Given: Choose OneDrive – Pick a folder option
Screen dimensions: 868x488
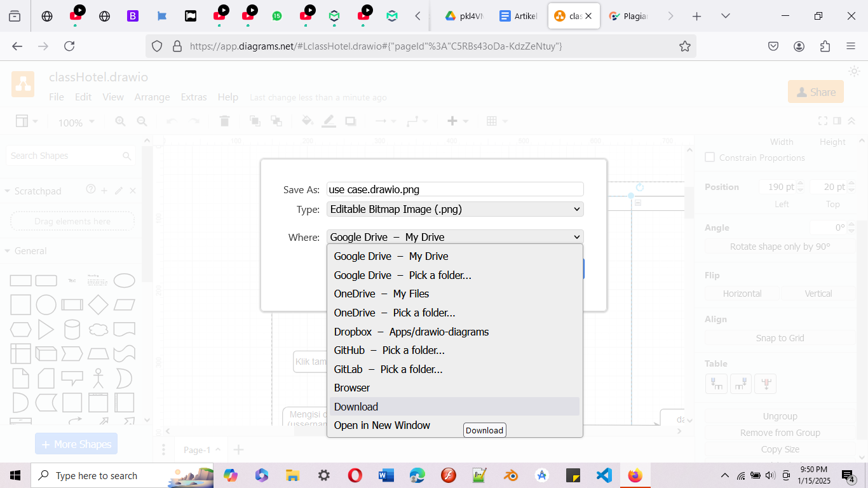Looking at the screenshot, I should [x=454, y=313].
